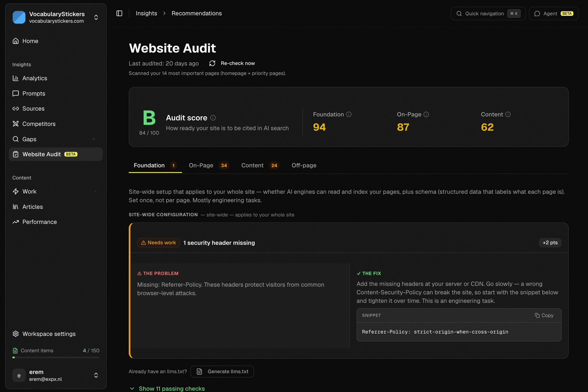Expand the erem user account menu
This screenshot has width=588, height=392.
click(x=96, y=375)
